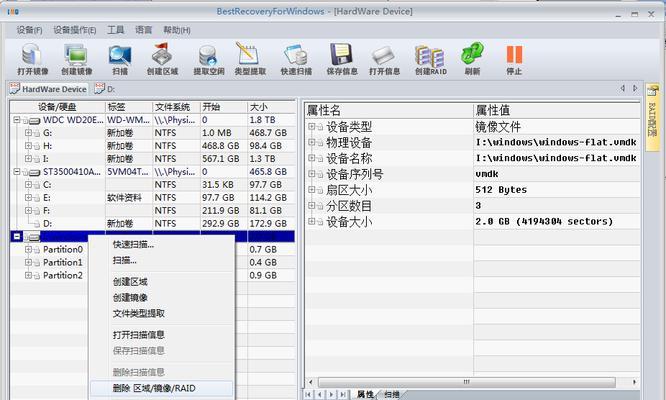Screen dimensions: 666x400
Task: Click the orange 停止 stop icon
Action: tap(514, 59)
